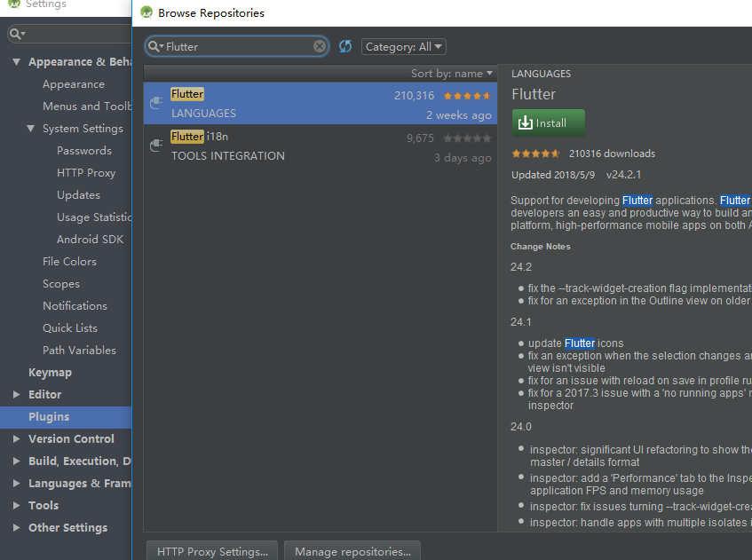Collapse the Appearance & Behavior section
This screenshot has width=752, height=560.
click(16, 62)
